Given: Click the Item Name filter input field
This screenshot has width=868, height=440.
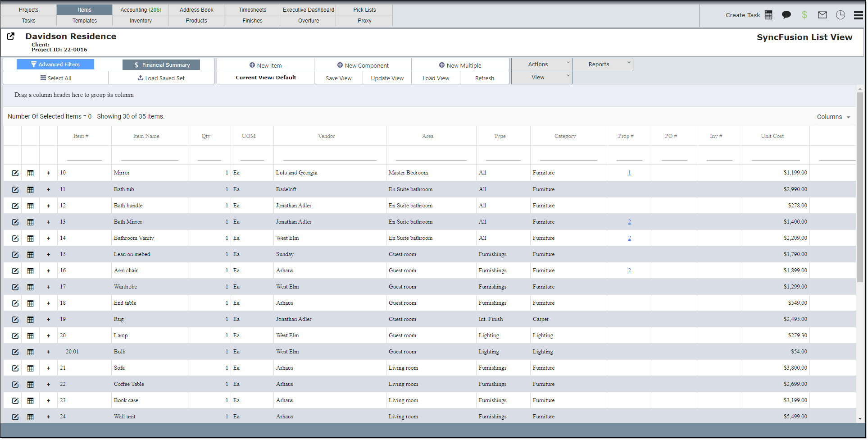Looking at the screenshot, I should pos(150,156).
